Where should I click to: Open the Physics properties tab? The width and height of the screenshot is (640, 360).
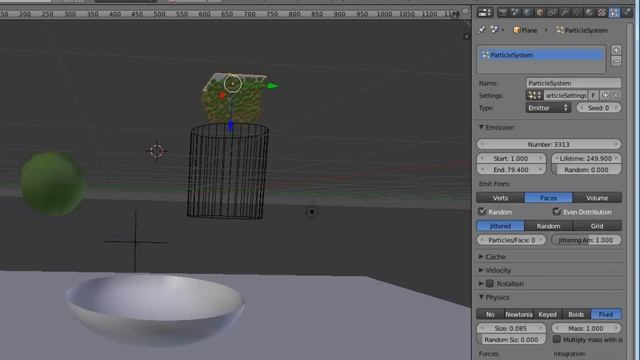(627, 13)
